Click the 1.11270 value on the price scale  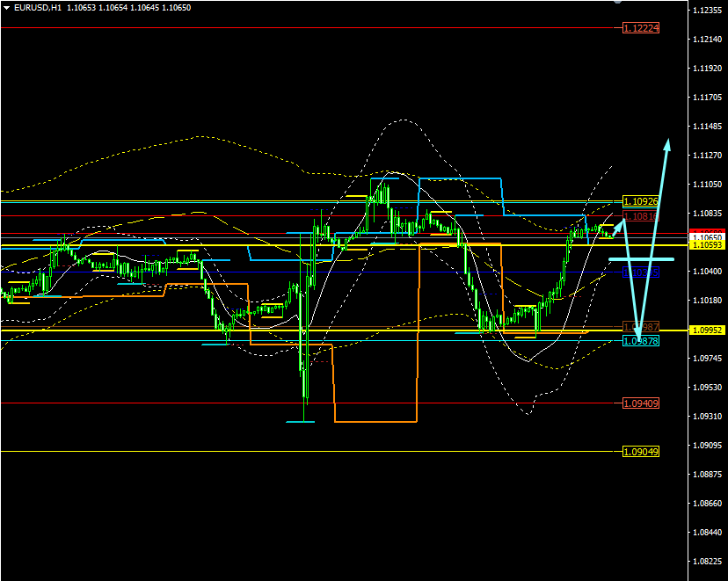(x=708, y=156)
